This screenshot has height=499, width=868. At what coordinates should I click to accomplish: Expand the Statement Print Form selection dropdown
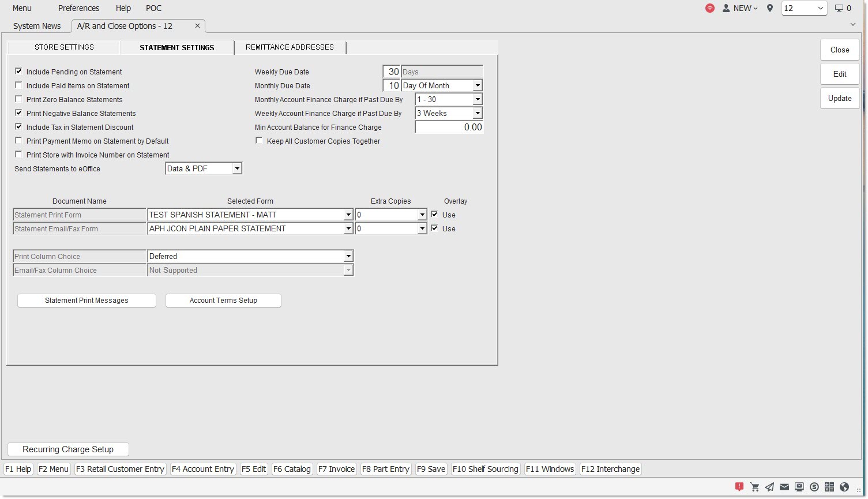tap(348, 215)
